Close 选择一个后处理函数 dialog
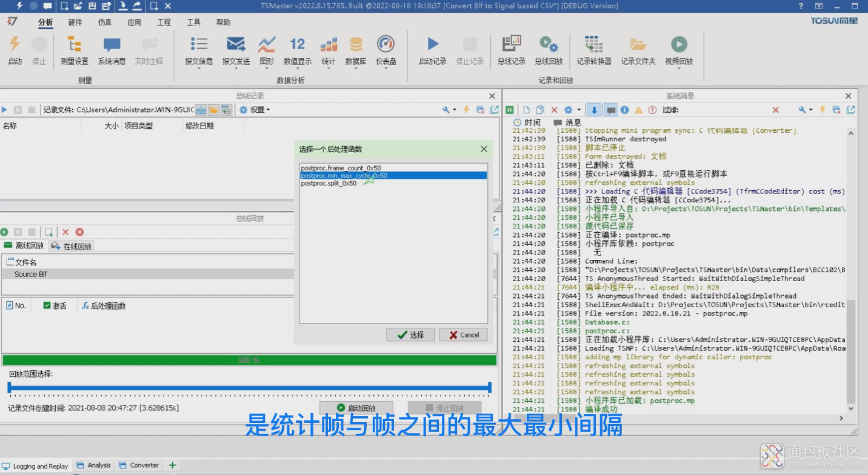This screenshot has height=475, width=868. [x=484, y=149]
